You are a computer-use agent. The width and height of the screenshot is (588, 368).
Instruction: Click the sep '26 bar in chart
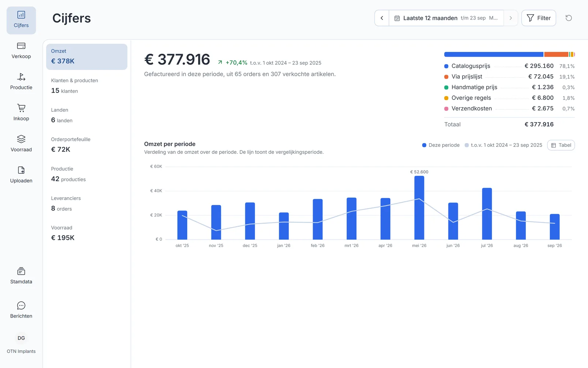(555, 227)
